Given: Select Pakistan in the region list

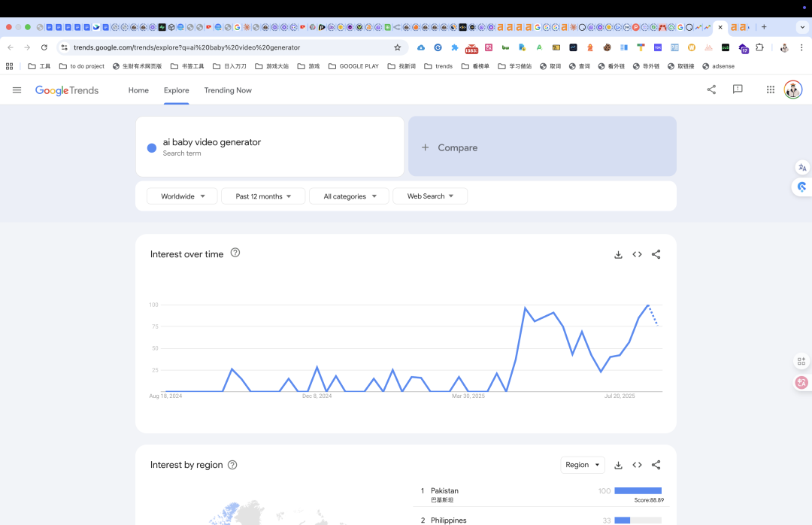Looking at the screenshot, I should coord(444,491).
